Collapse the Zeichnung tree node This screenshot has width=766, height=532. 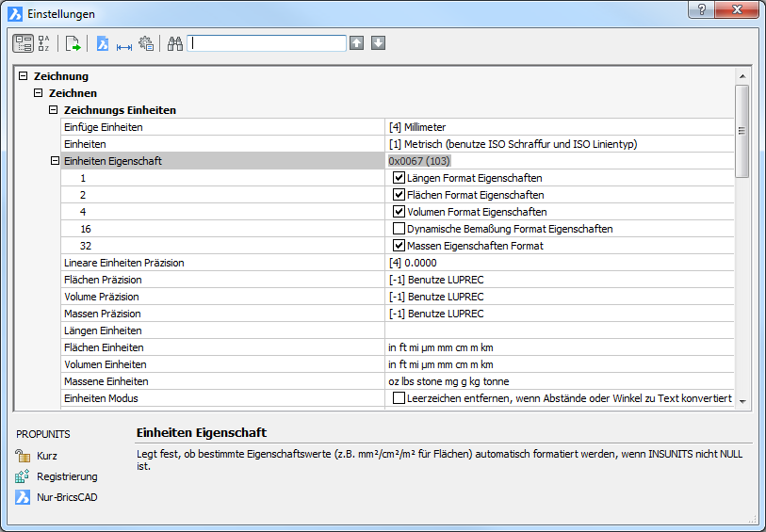click(24, 76)
